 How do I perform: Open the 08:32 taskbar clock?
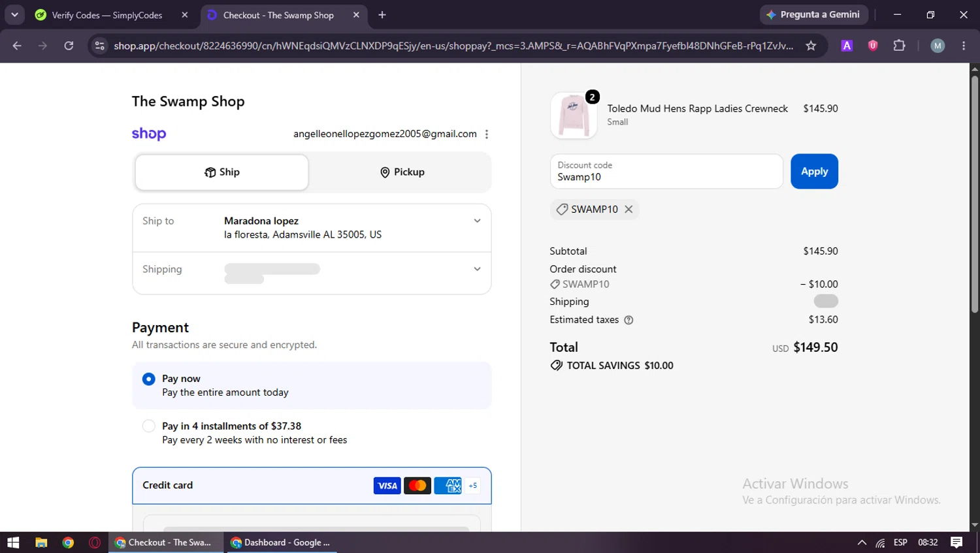tap(928, 543)
